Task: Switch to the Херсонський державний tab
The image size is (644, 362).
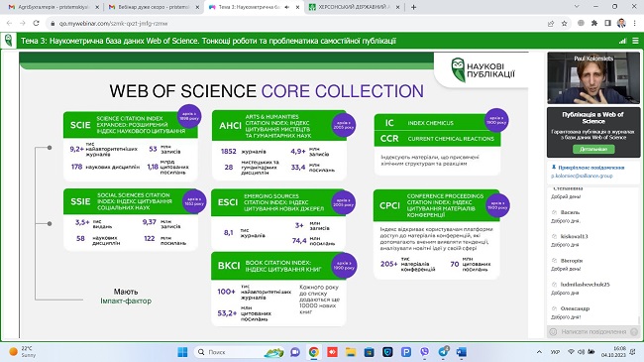Action: 355,7
